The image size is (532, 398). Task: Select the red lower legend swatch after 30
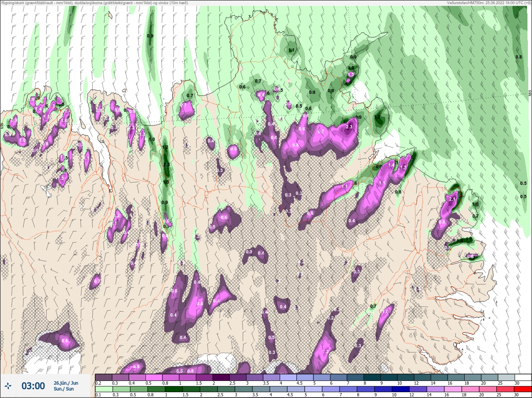524,389
